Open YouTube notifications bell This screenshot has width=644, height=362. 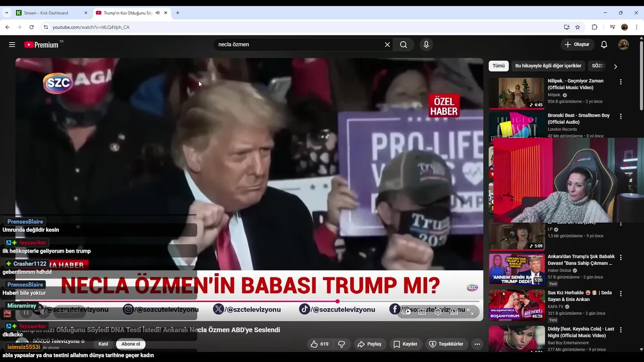(604, 45)
